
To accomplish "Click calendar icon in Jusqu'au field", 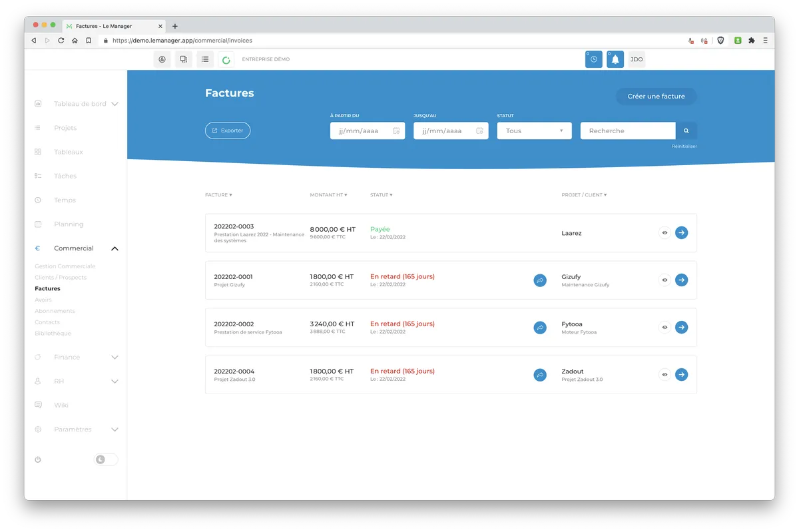I will tap(479, 131).
